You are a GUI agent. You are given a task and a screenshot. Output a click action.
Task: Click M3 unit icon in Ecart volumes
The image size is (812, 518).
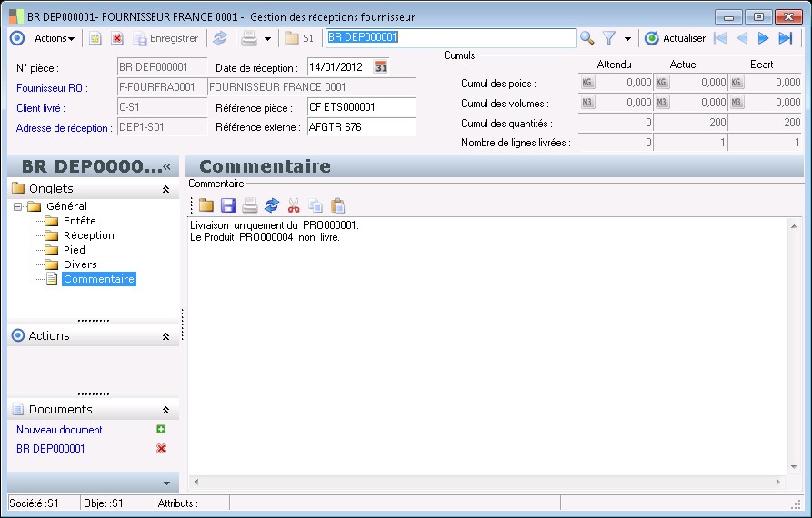pos(737,103)
